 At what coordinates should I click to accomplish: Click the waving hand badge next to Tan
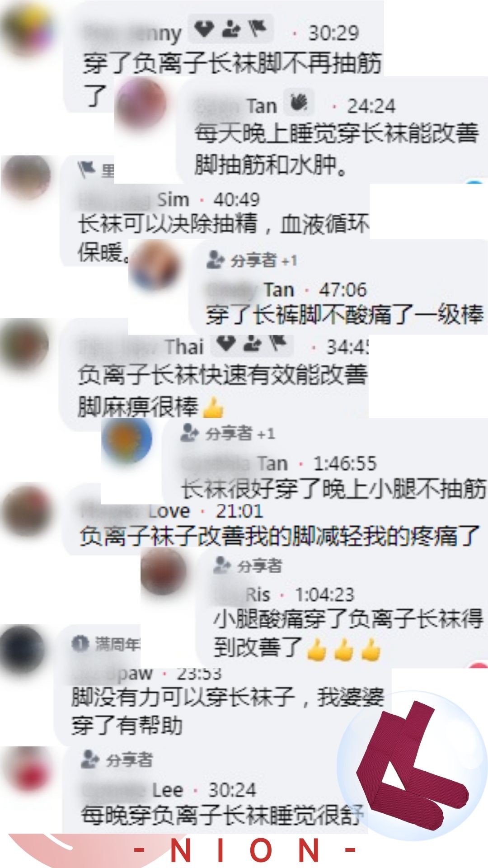click(x=299, y=103)
